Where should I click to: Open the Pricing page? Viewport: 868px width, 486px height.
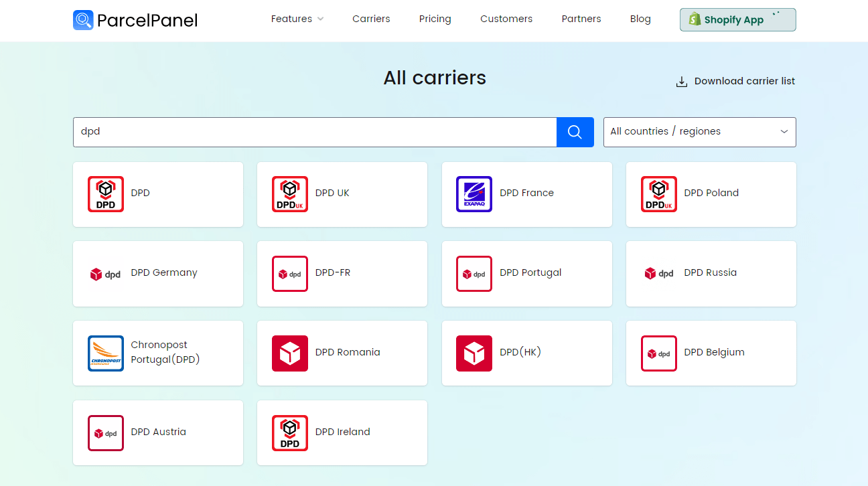point(435,19)
